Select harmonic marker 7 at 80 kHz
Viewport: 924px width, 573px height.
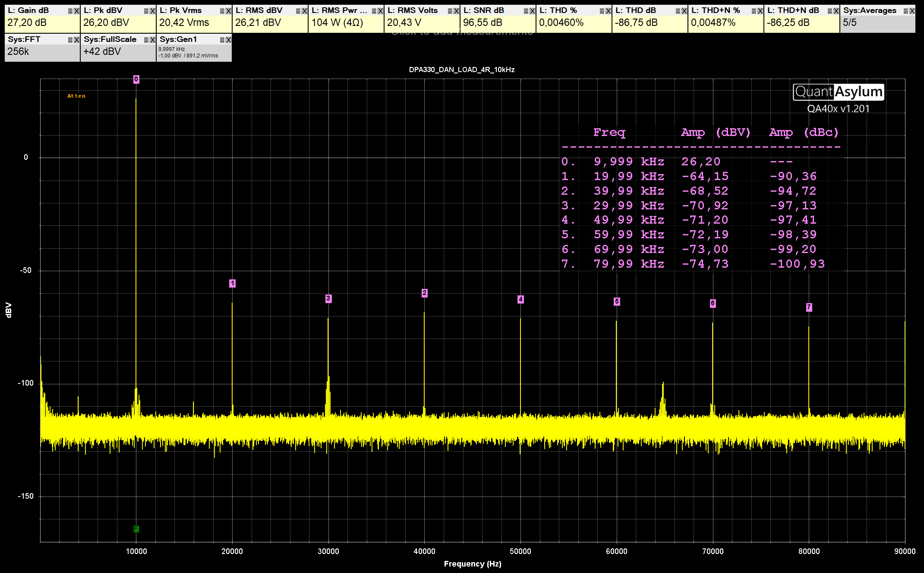pos(809,307)
